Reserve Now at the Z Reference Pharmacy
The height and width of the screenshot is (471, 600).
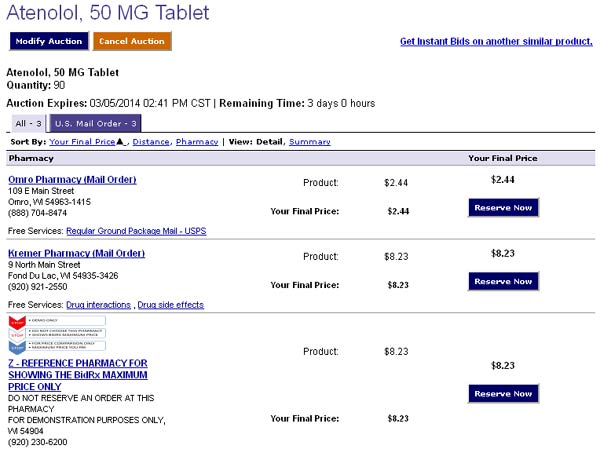click(503, 394)
